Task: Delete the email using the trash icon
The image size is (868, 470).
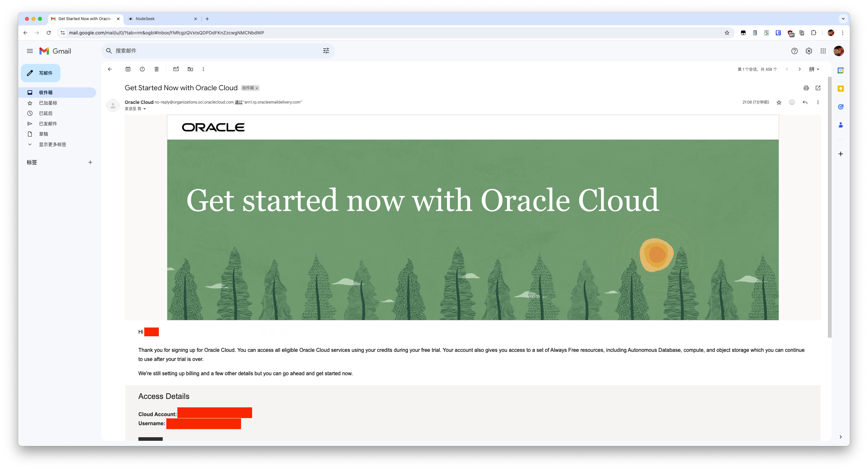Action: tap(157, 69)
